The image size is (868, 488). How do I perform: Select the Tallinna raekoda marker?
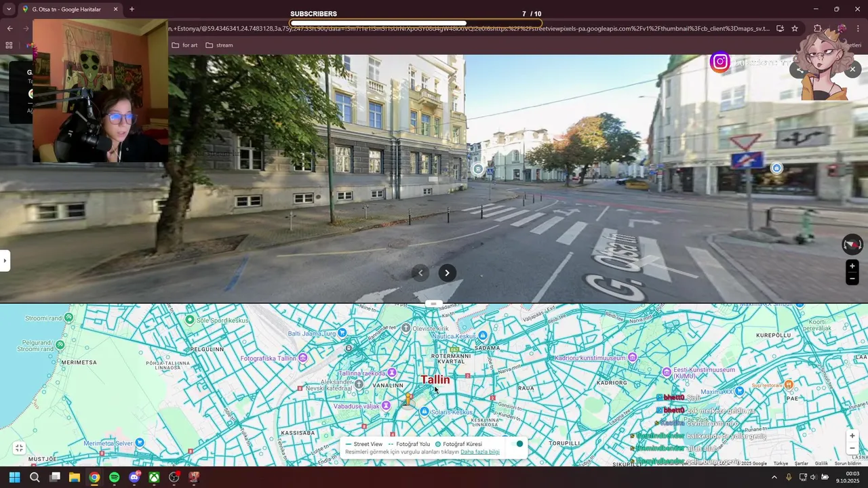[x=392, y=373]
